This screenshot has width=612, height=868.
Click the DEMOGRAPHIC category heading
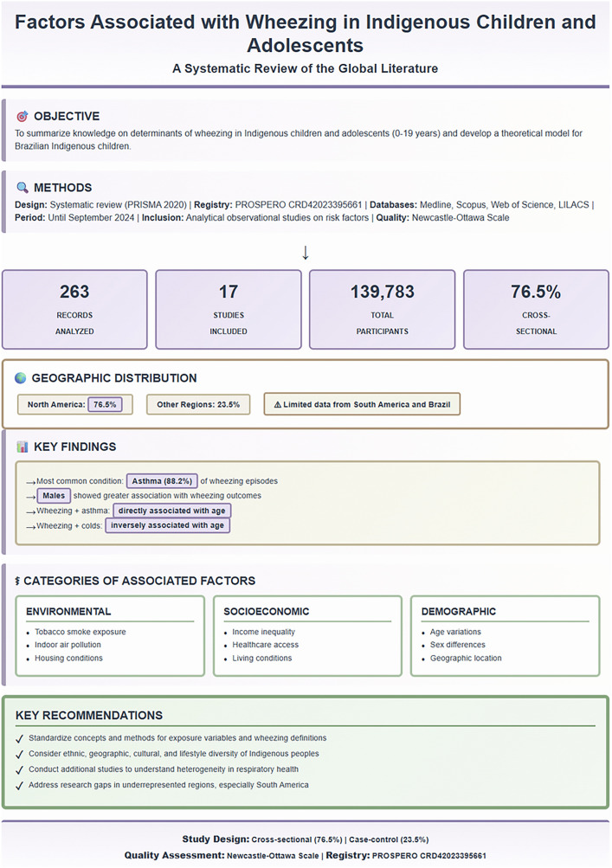click(459, 612)
